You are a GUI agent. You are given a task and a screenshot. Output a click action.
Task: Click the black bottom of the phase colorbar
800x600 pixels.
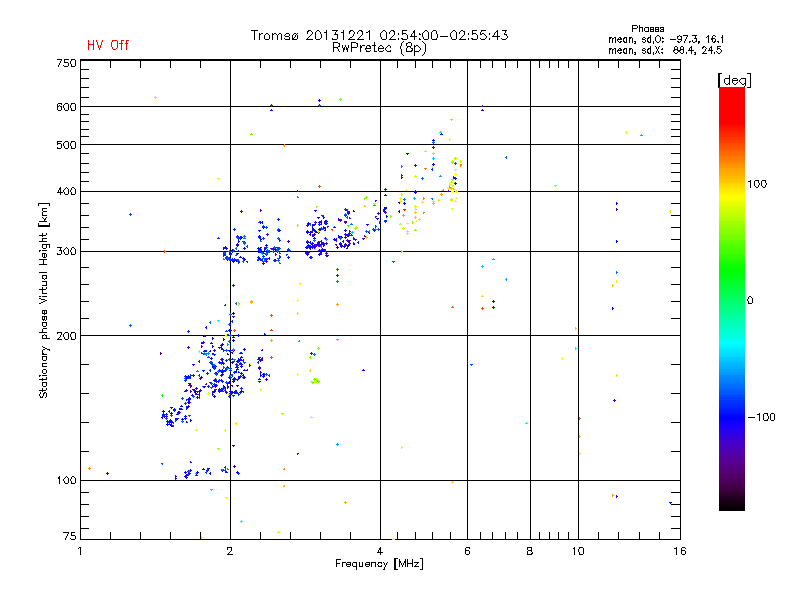click(732, 503)
